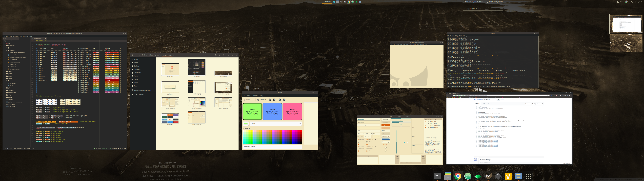Screen dimensions: 644x181
Task: Launch Inkscape from the dock
Action: [498, 176]
